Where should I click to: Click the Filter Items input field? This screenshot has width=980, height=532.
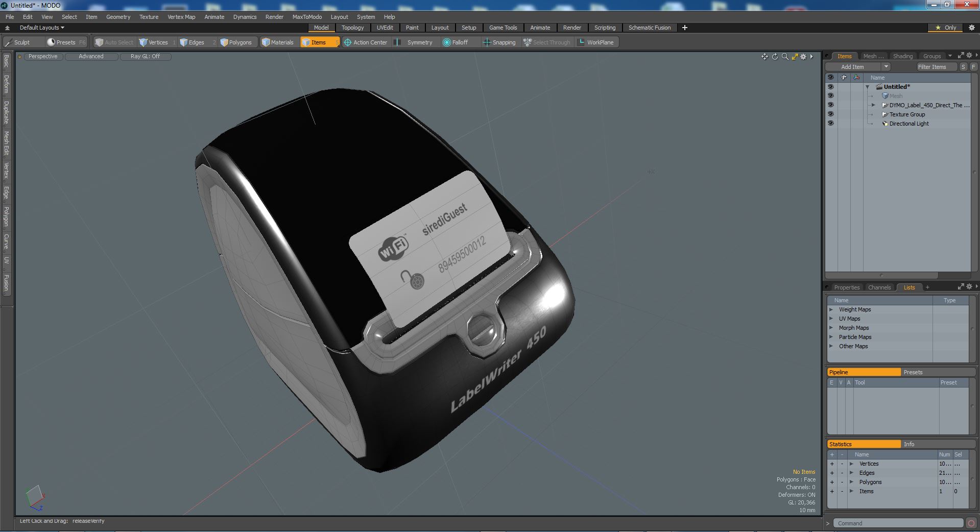click(937, 67)
